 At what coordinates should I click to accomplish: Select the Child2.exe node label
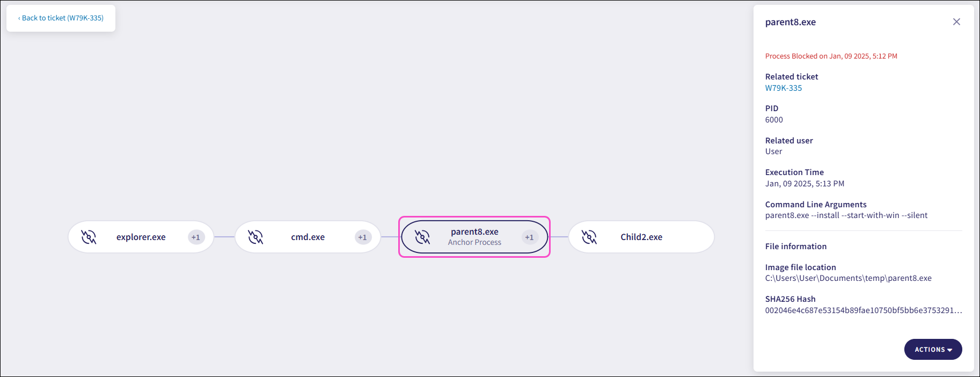[x=641, y=237]
